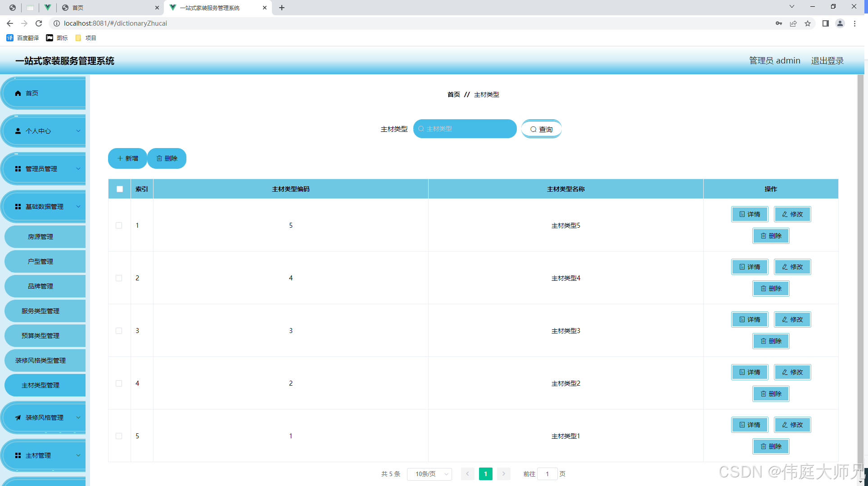
Task: Bookmark this page with star icon
Action: [x=808, y=23]
